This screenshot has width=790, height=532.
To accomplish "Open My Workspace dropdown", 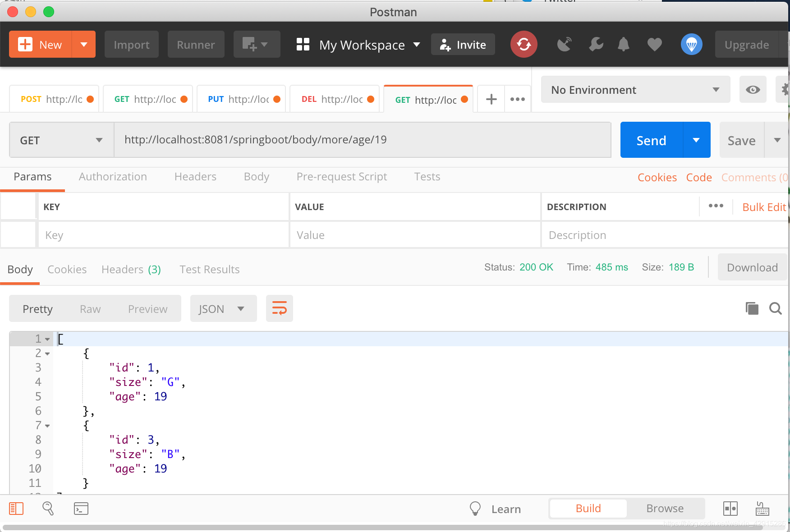I will click(x=369, y=45).
